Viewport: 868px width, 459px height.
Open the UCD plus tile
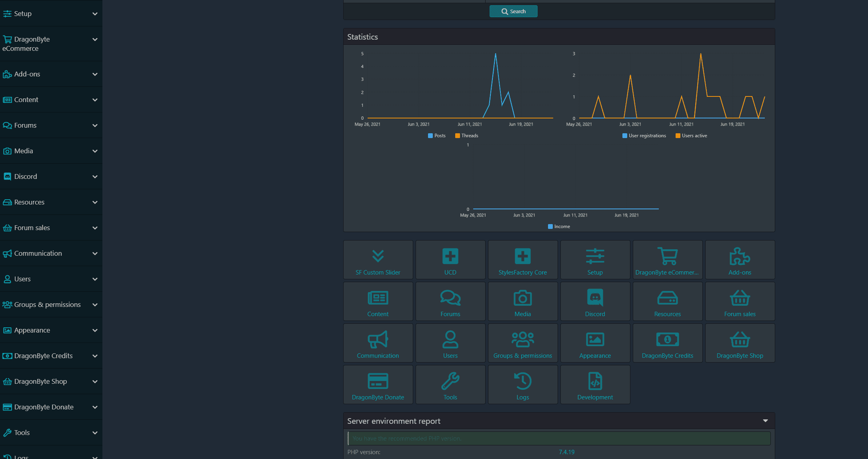coord(450,260)
